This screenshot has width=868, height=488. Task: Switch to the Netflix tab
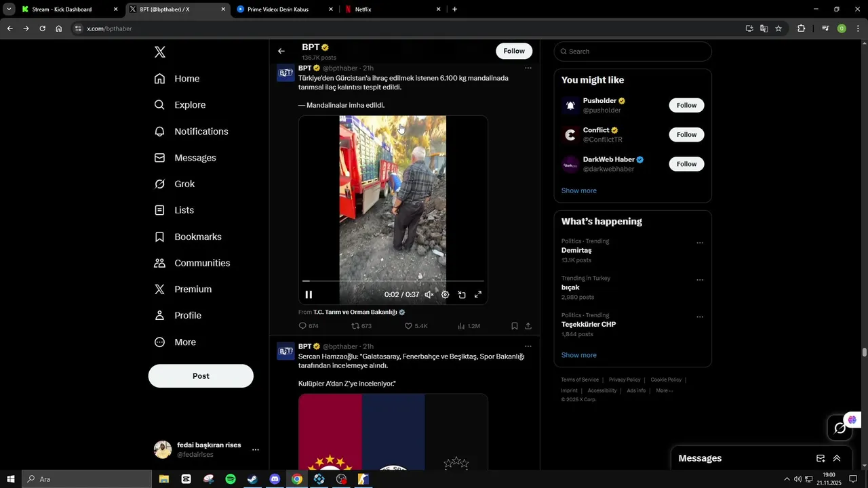[392, 9]
